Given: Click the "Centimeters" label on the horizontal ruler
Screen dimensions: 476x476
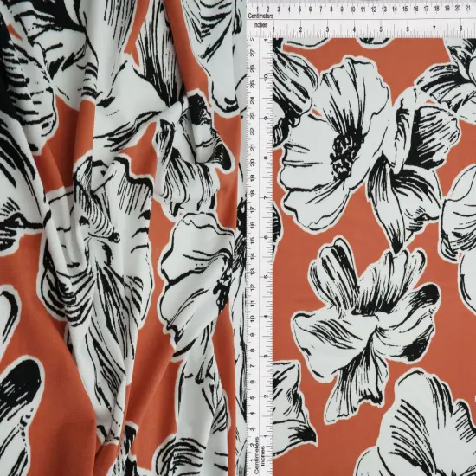Looking at the screenshot, I should [x=261, y=16].
